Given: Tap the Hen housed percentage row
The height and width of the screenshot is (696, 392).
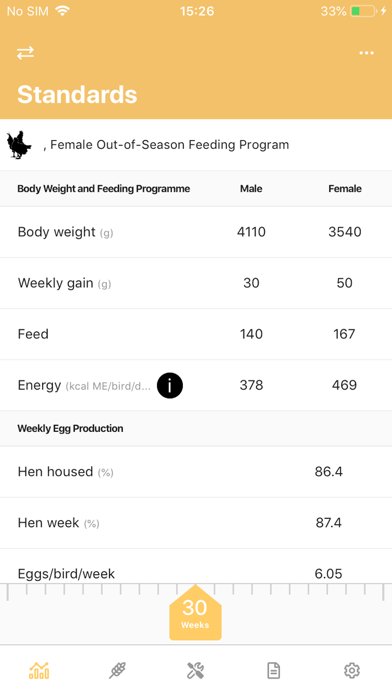Looking at the screenshot, I should pos(196,472).
